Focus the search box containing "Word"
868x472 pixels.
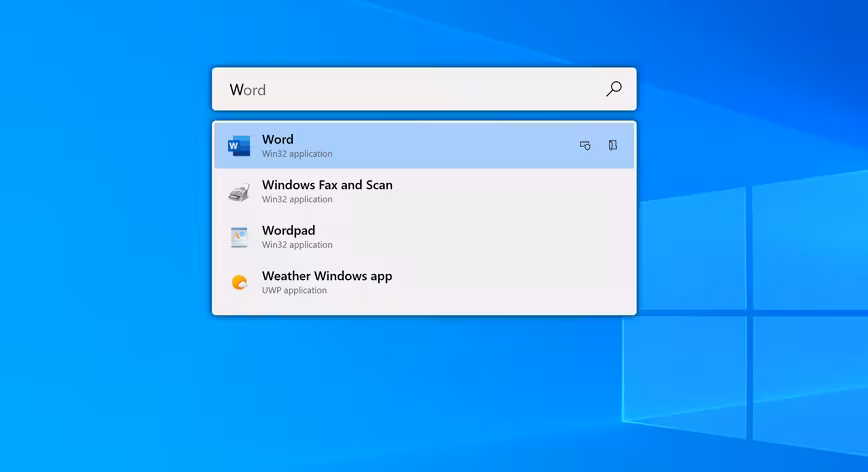[x=424, y=89]
